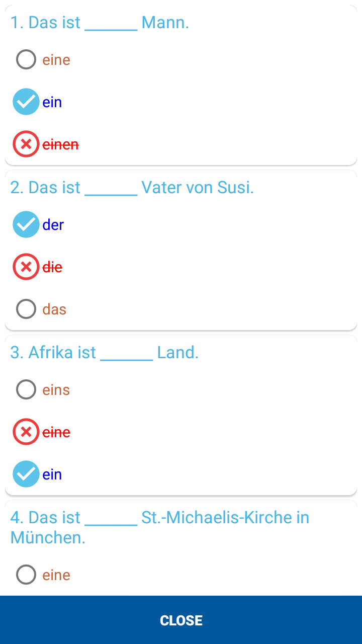Click the 'der' answer label
The width and height of the screenshot is (362, 644).
pos(53,225)
